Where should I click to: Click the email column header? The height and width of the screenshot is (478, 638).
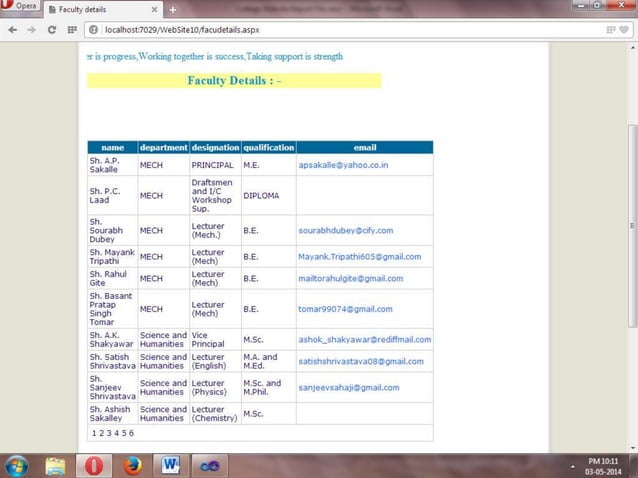(365, 148)
